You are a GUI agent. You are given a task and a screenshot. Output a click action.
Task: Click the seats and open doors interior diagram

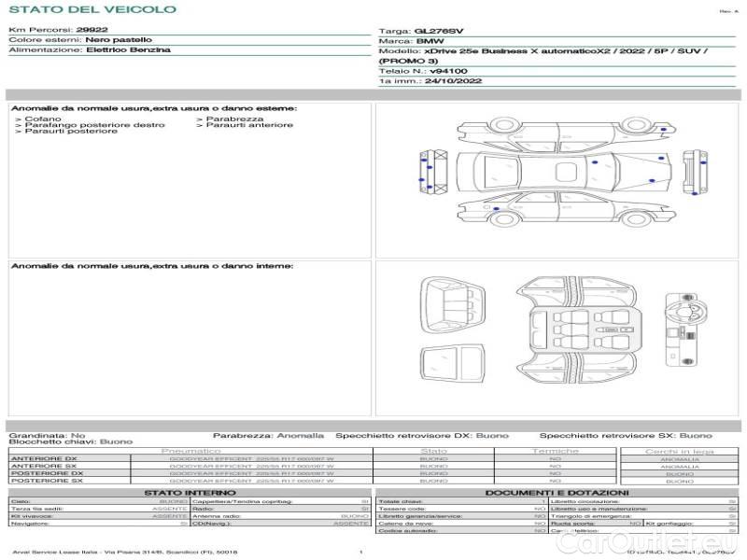pos(577,330)
